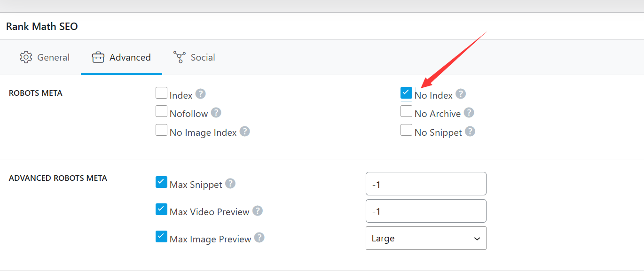Switch to the General tab

pos(45,57)
